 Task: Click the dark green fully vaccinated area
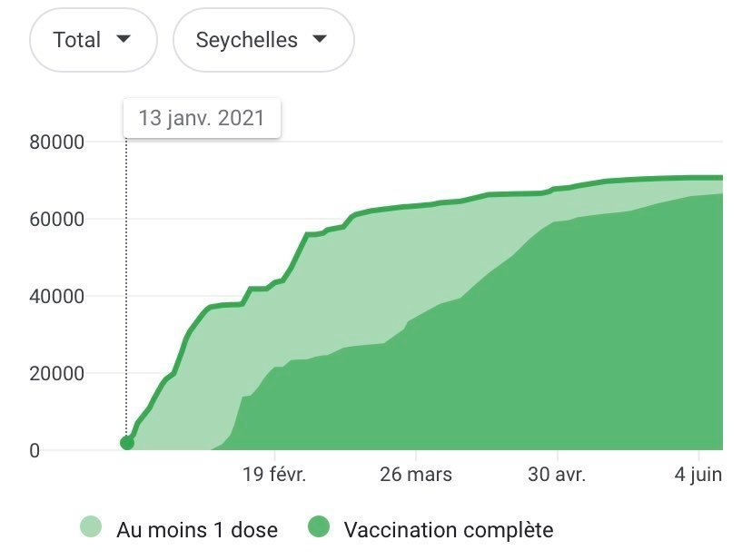545,363
